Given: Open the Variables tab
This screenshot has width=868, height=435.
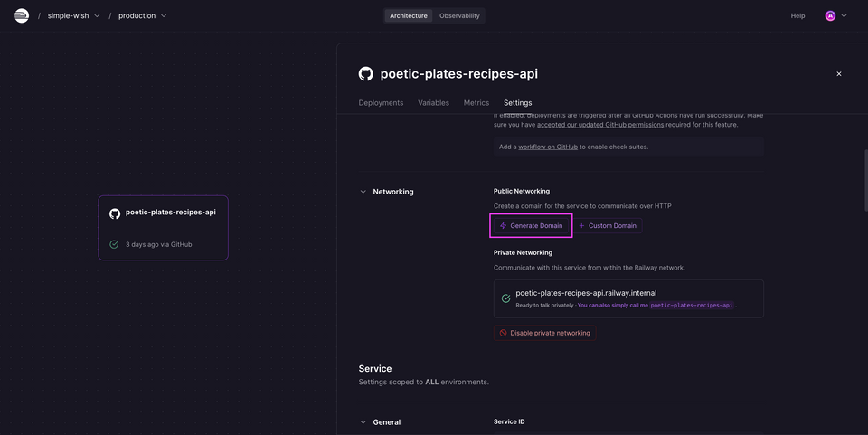Looking at the screenshot, I should [x=433, y=103].
